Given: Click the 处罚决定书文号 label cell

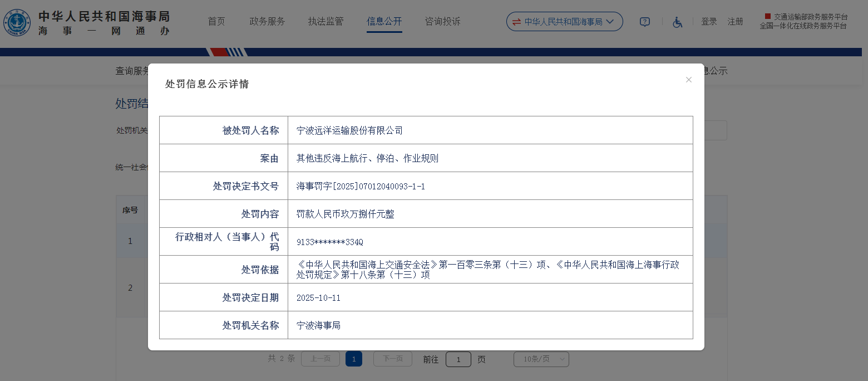Looking at the screenshot, I should 224,186.
